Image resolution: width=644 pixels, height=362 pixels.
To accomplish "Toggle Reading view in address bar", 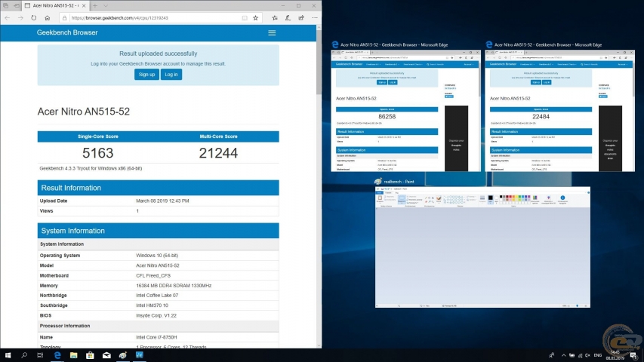I will pyautogui.click(x=245, y=18).
